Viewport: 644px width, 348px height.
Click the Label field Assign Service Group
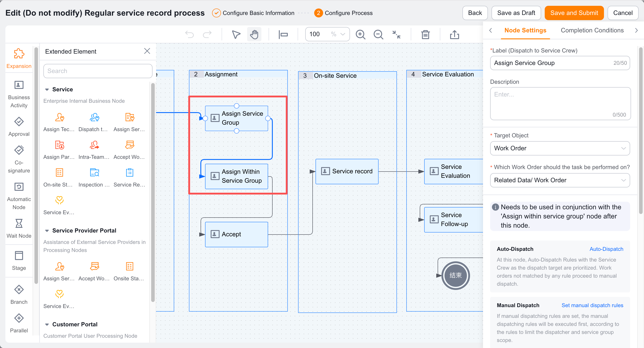coord(560,63)
